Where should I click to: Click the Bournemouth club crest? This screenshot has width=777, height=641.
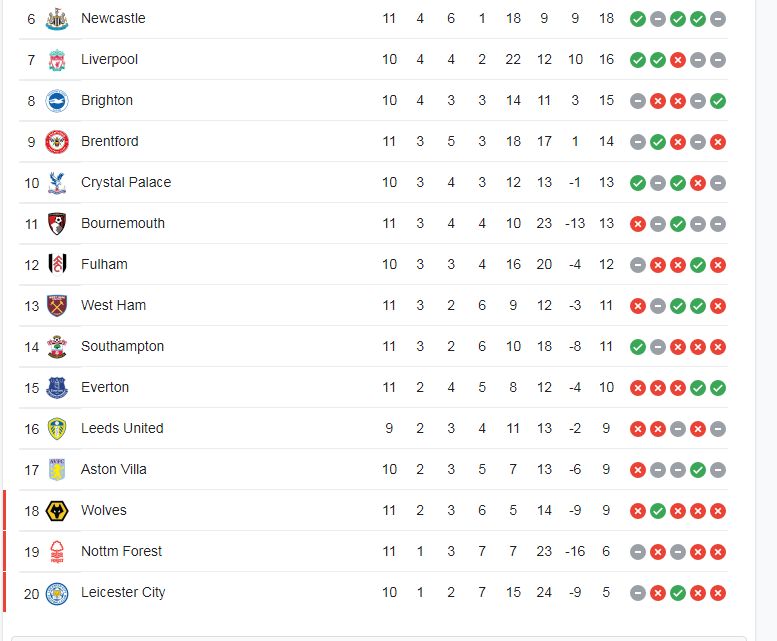pyautogui.click(x=57, y=223)
